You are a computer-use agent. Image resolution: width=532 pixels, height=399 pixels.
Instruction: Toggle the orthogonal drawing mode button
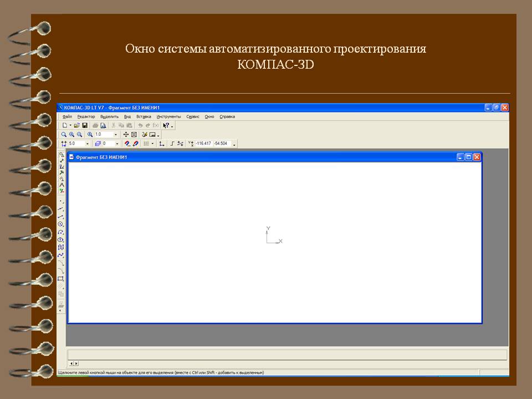(172, 144)
